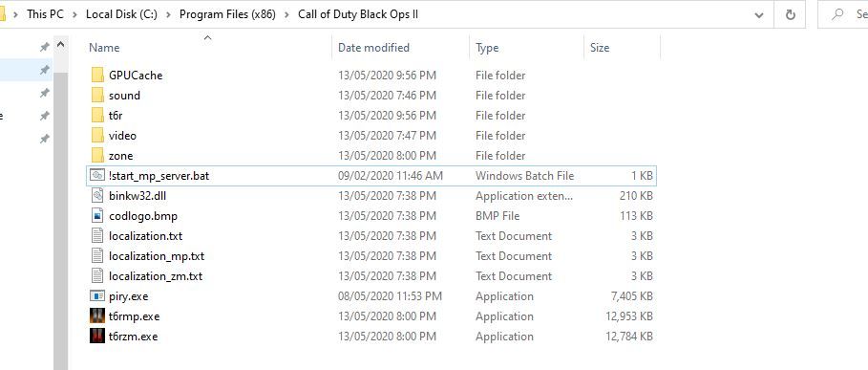The image size is (868, 370).
Task: Select the zone folder icon
Action: (x=97, y=156)
